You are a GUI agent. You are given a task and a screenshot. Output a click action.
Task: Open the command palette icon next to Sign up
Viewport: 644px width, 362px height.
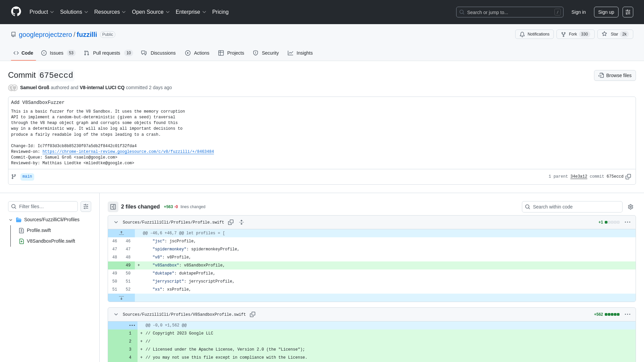pos(628,12)
